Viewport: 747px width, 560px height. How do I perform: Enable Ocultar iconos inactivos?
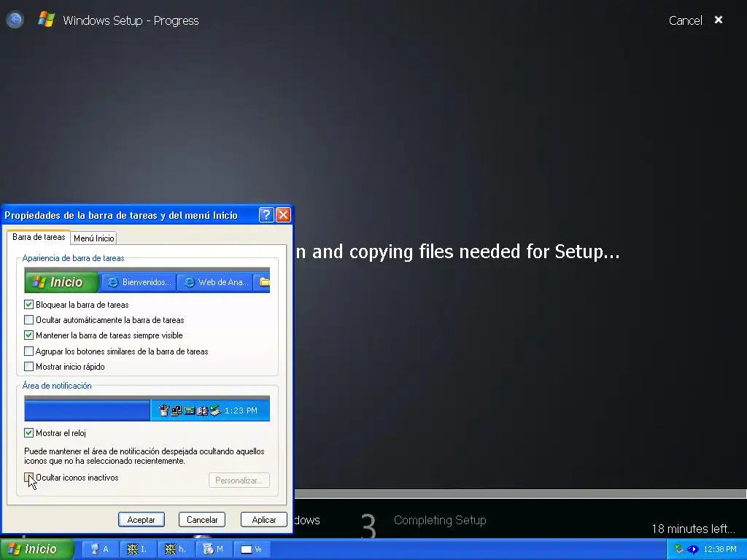click(28, 478)
